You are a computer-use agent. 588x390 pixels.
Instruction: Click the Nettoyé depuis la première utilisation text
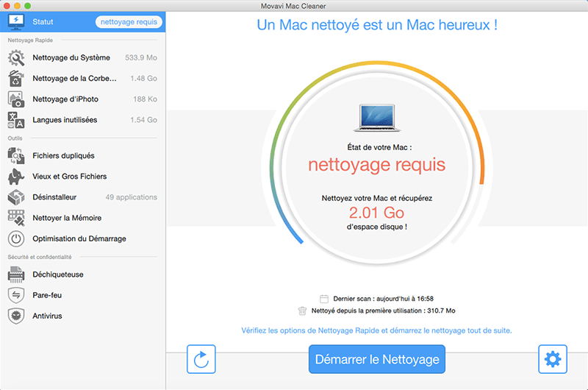pos(383,311)
